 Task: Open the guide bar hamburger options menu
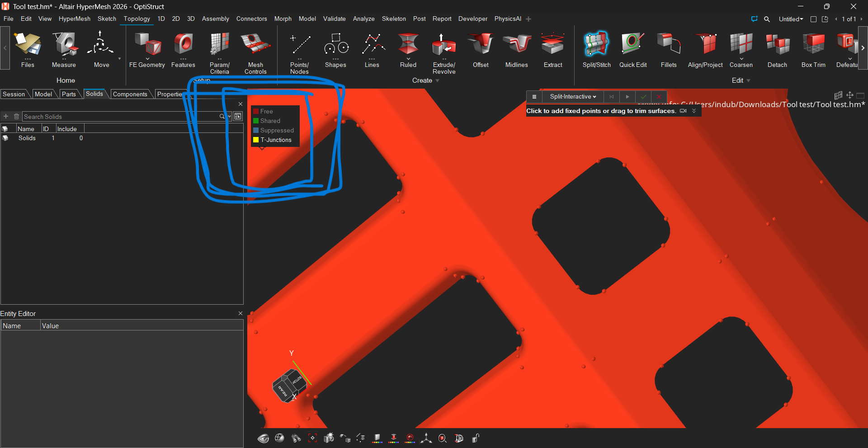tap(534, 97)
